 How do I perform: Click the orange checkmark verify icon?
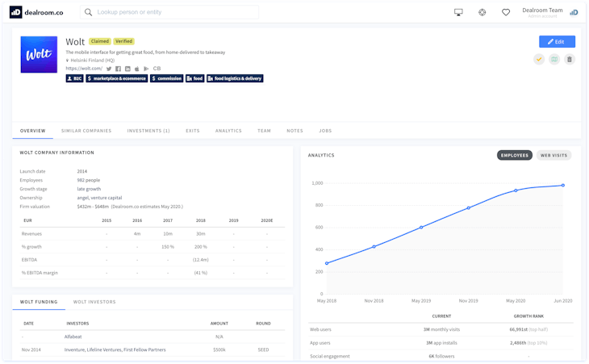click(x=539, y=60)
